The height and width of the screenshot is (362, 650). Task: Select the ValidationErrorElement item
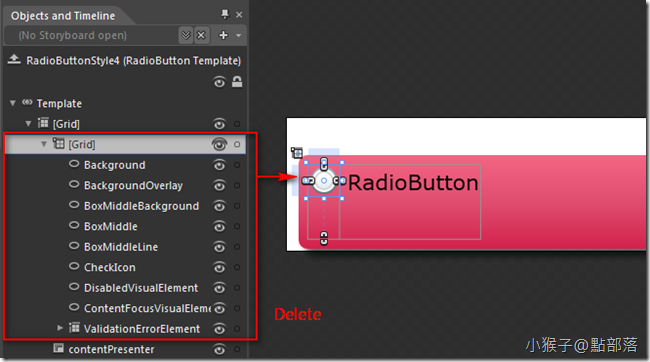[142, 329]
